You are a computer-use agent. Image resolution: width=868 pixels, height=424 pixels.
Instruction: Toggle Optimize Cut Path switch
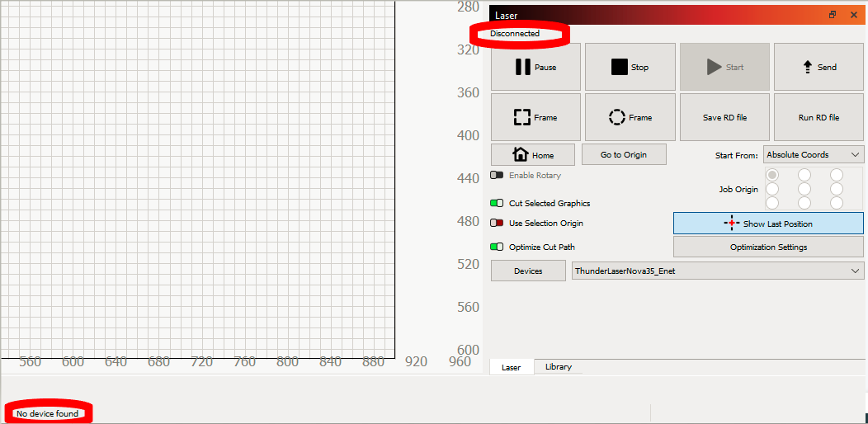pyautogui.click(x=497, y=247)
